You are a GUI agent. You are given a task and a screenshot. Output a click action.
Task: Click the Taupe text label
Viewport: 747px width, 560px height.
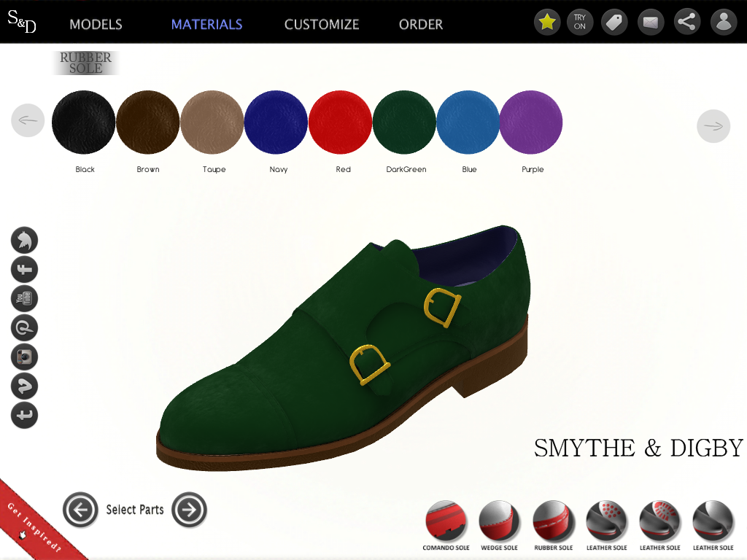pos(214,169)
